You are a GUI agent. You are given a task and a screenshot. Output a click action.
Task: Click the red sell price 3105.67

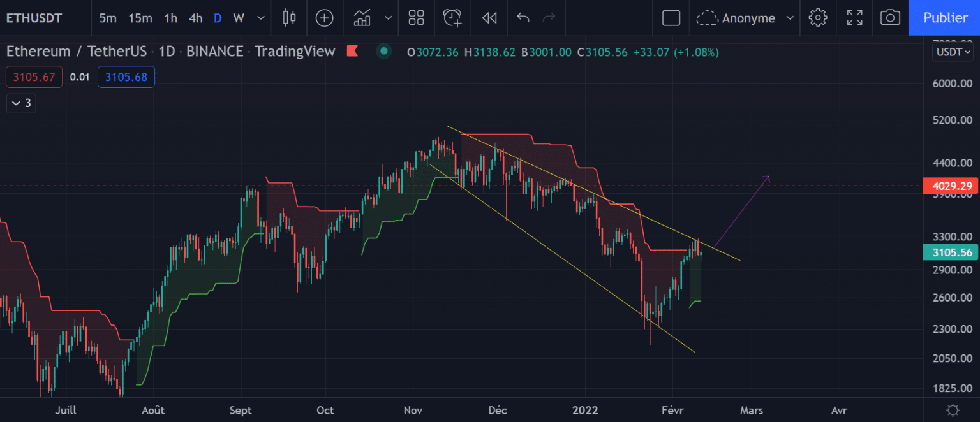coord(34,77)
